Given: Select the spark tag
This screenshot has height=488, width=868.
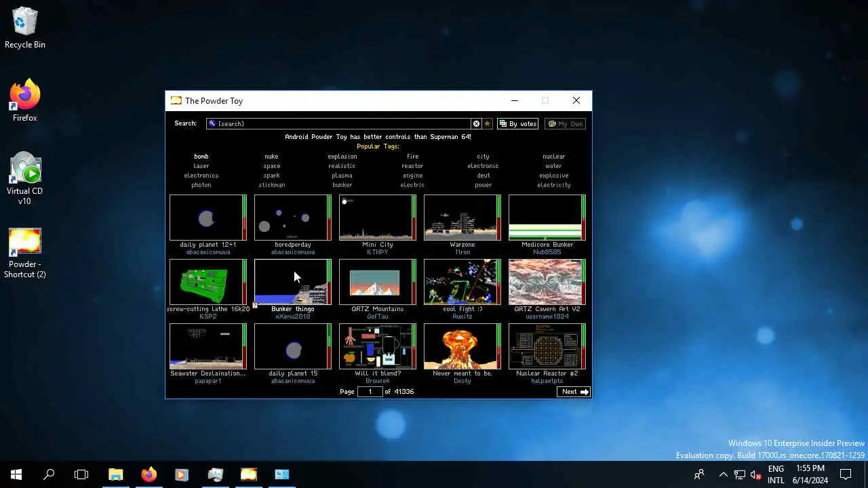Looking at the screenshot, I should pyautogui.click(x=272, y=176).
